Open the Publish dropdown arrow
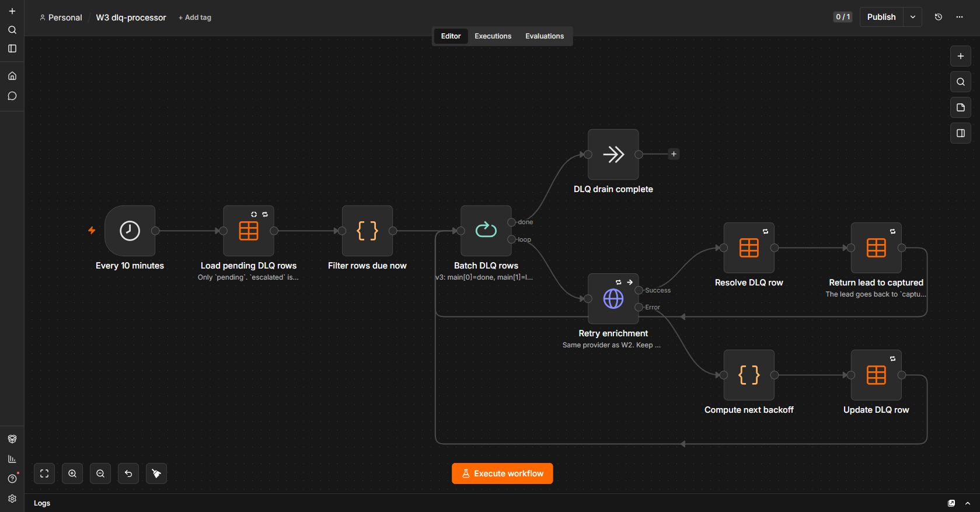Image resolution: width=980 pixels, height=512 pixels. (913, 17)
